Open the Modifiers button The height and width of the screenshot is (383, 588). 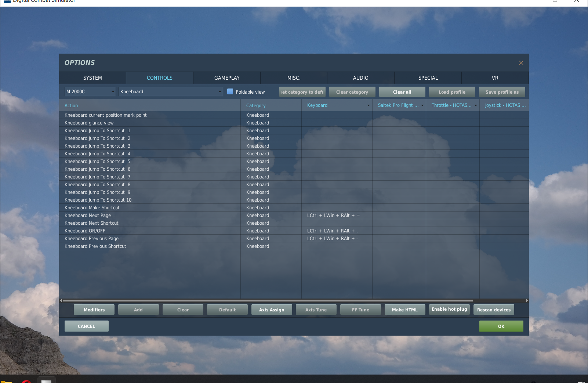click(x=94, y=310)
